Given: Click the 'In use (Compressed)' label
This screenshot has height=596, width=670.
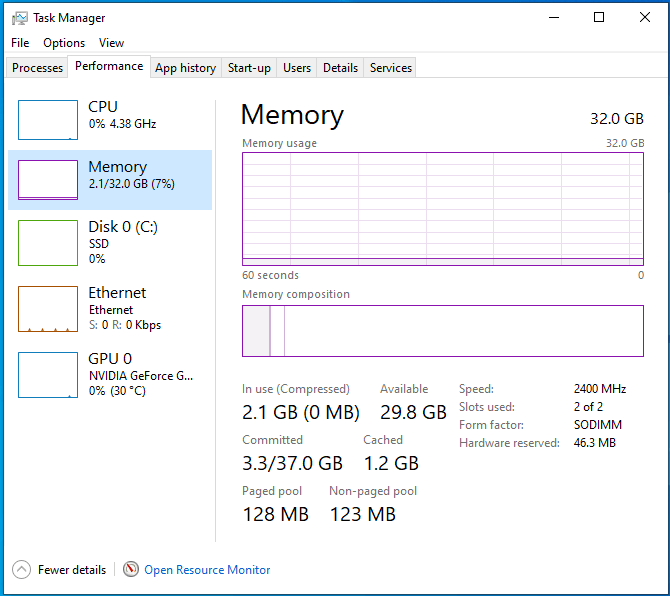Looking at the screenshot, I should pos(296,389).
